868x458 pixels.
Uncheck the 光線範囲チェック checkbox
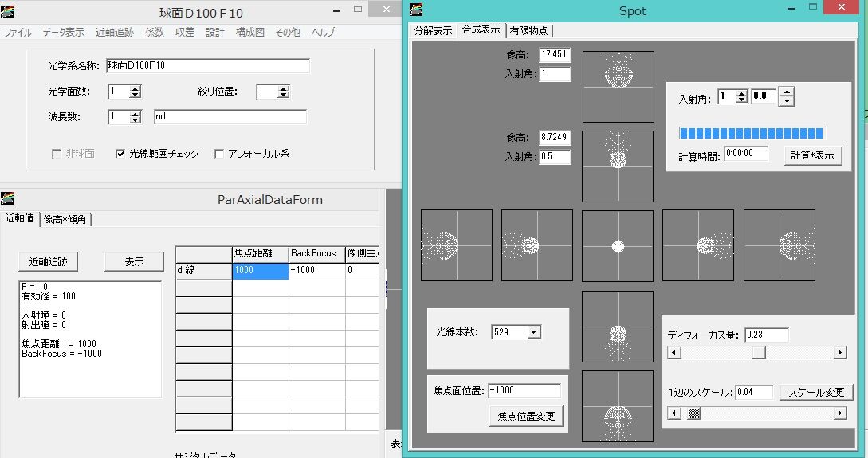(x=120, y=154)
